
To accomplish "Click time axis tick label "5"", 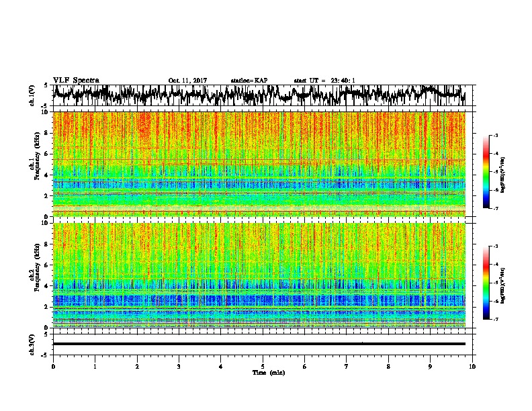I will coord(263,367).
